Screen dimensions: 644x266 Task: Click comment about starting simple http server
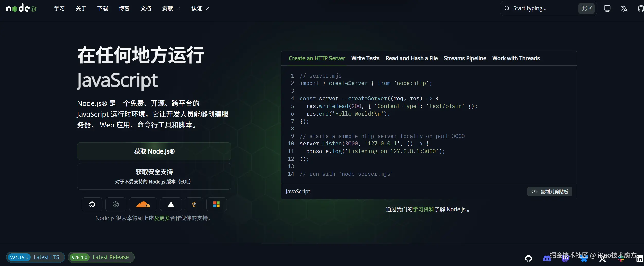click(x=382, y=136)
